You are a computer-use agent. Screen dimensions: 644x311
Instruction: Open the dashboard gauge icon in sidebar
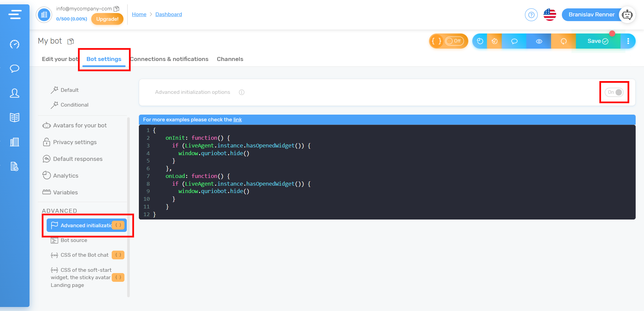(14, 44)
